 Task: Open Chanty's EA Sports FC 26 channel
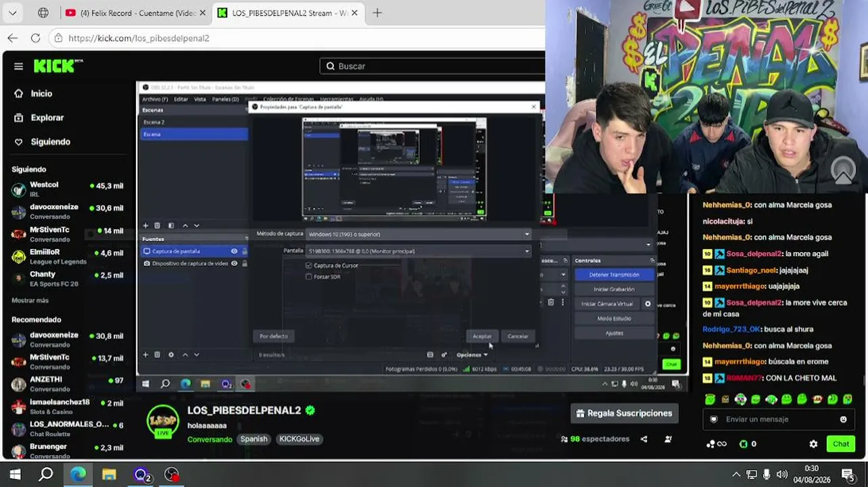[68, 279]
